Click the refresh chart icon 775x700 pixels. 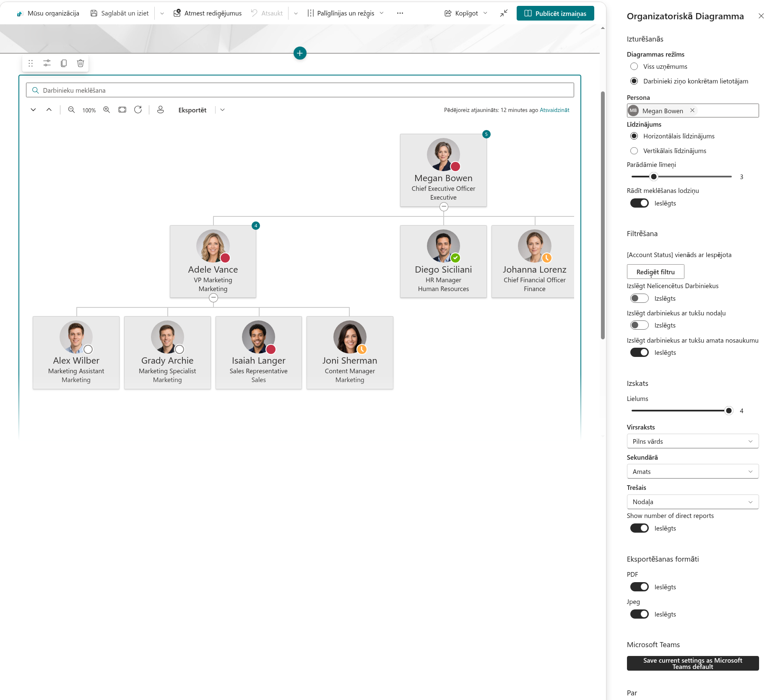click(138, 110)
